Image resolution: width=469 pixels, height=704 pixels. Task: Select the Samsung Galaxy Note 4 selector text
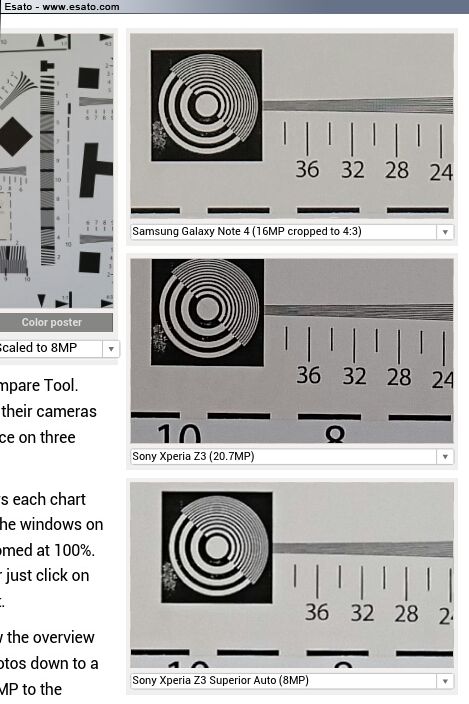pos(247,232)
